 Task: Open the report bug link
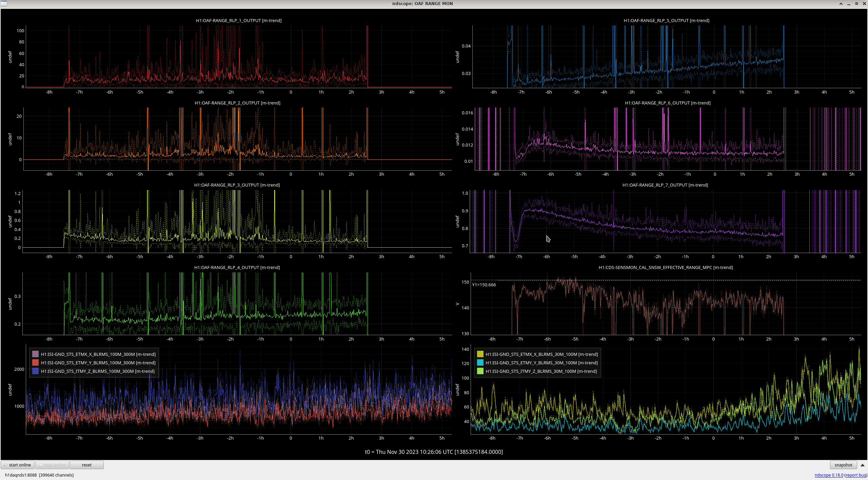(856, 475)
